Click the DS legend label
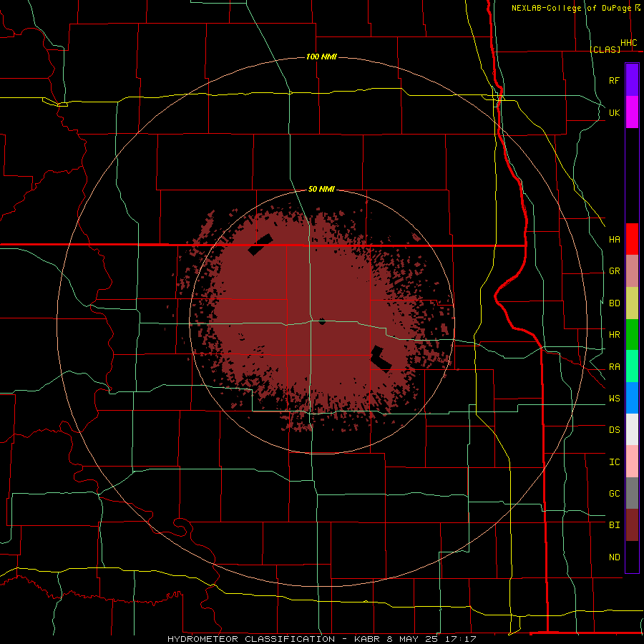 pyautogui.click(x=614, y=430)
